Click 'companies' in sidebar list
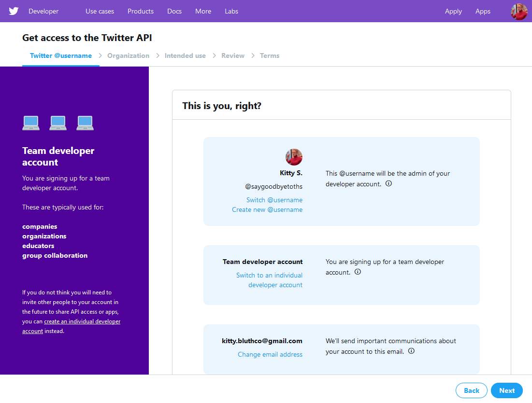 [40, 226]
